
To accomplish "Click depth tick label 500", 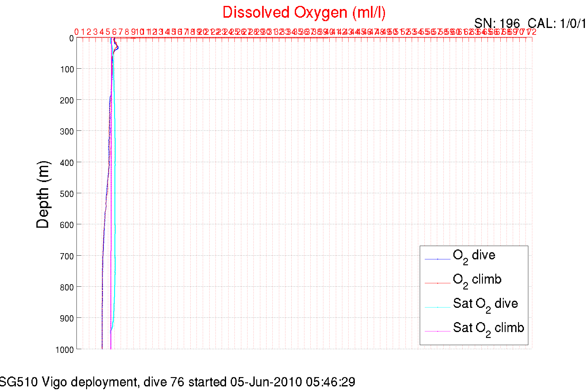I will [67, 194].
